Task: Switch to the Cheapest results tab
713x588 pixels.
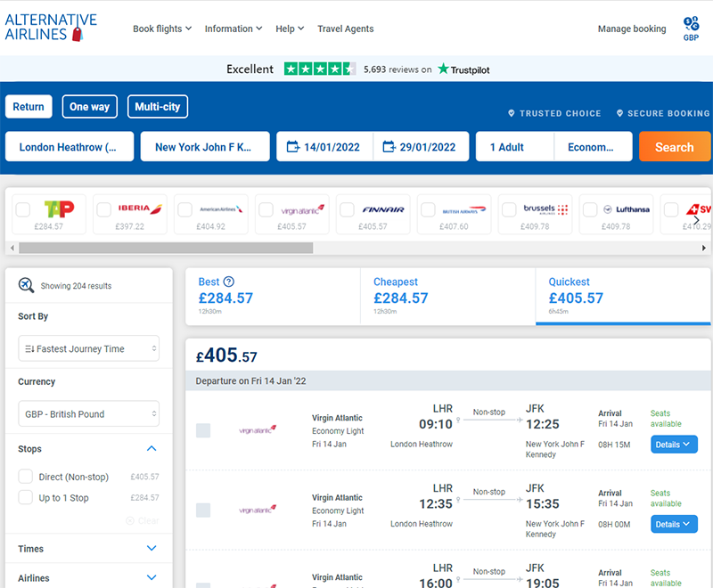Action: (448, 296)
